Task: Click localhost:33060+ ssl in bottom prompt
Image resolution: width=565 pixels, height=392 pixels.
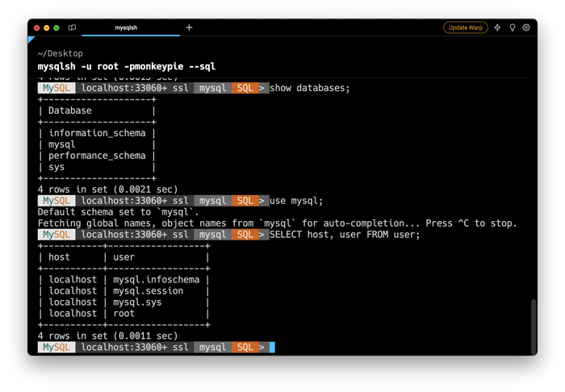Action: click(x=135, y=348)
